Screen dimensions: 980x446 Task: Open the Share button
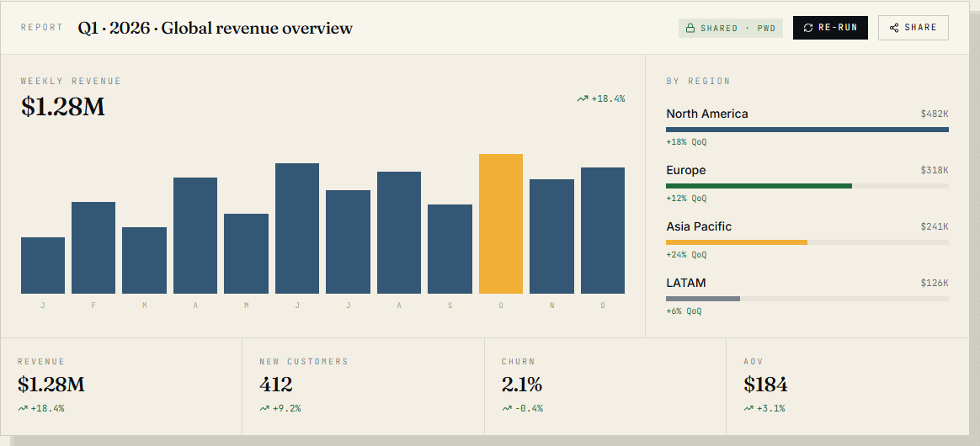[x=913, y=28]
